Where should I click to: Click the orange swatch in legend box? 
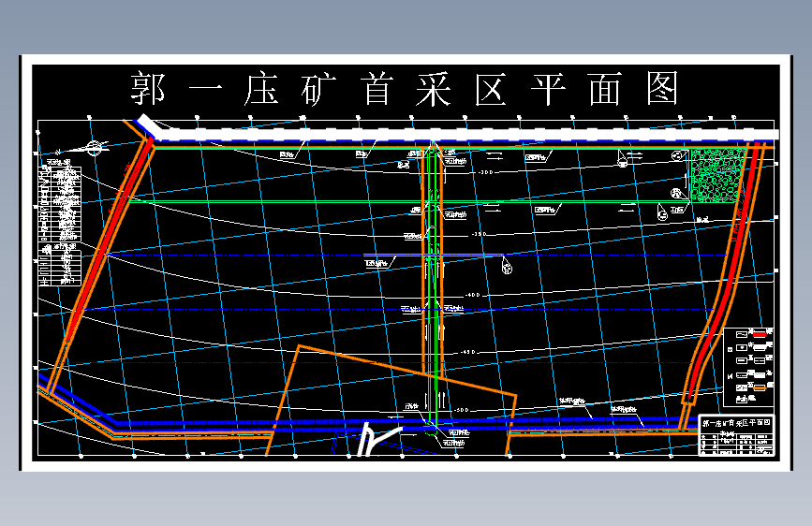[x=760, y=387]
